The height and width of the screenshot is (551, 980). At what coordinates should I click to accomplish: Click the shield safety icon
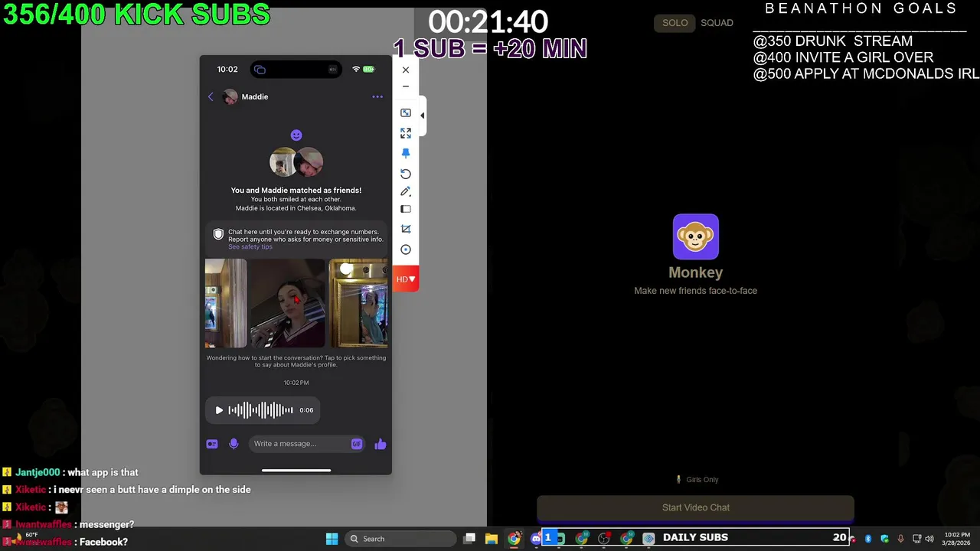pos(218,234)
